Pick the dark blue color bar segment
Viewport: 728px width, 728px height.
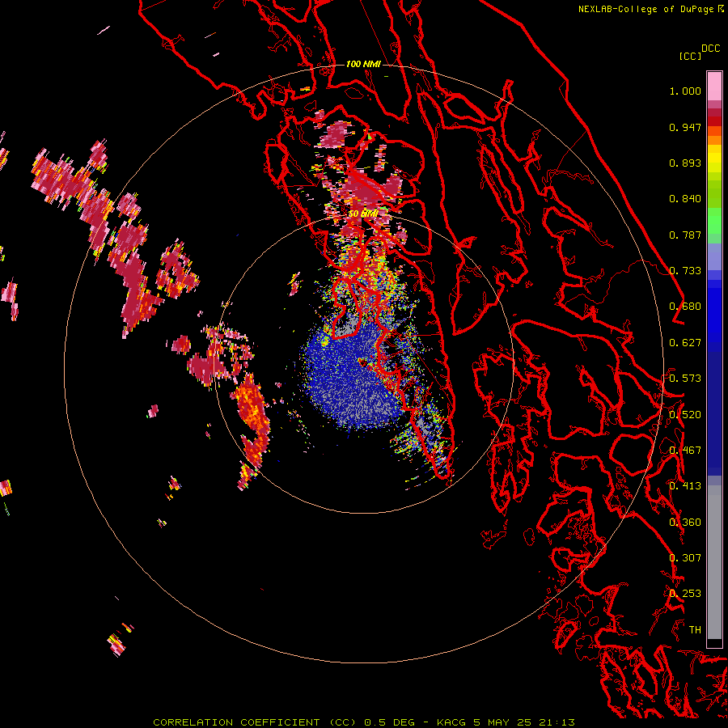(x=714, y=413)
